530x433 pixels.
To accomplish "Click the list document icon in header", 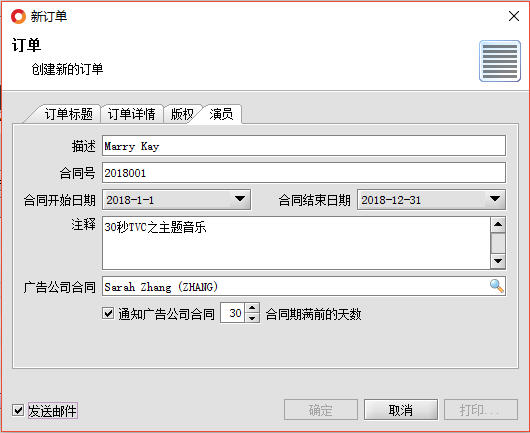I will [x=500, y=61].
